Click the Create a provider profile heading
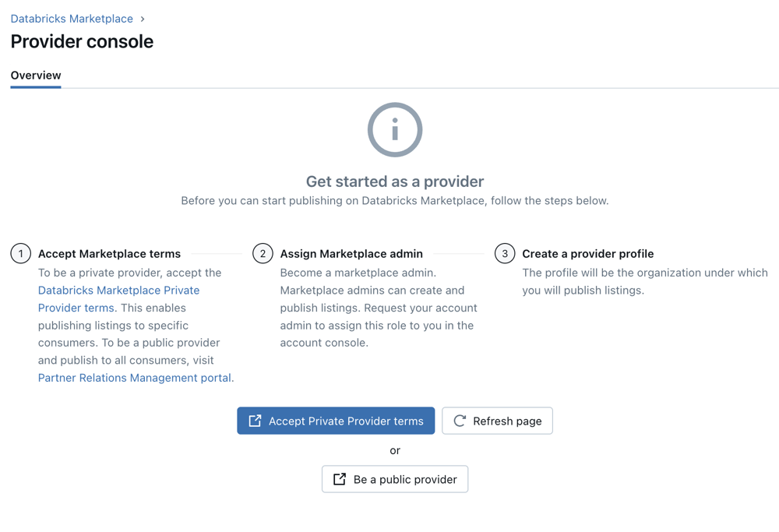The height and width of the screenshot is (532, 779). pyautogui.click(x=588, y=253)
